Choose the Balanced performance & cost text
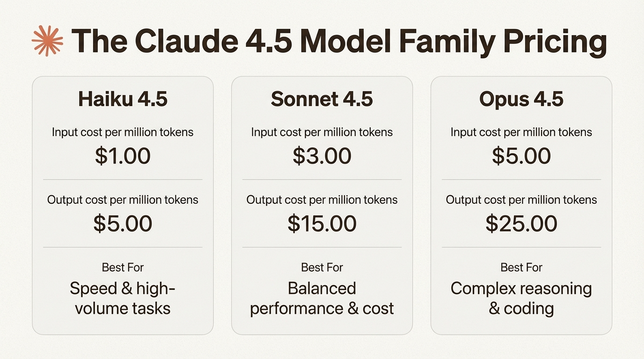This screenshot has height=359, width=644. (x=322, y=298)
